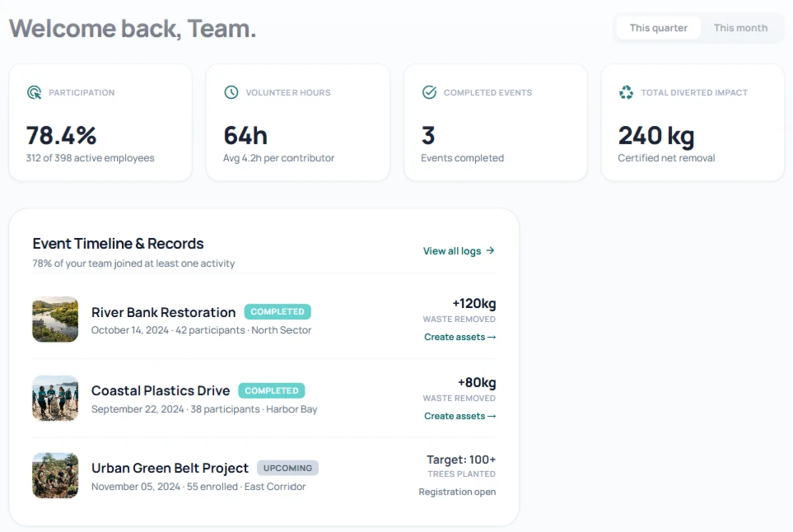Click '312 of 398 active employees' text
The image size is (793, 532).
[x=90, y=158]
